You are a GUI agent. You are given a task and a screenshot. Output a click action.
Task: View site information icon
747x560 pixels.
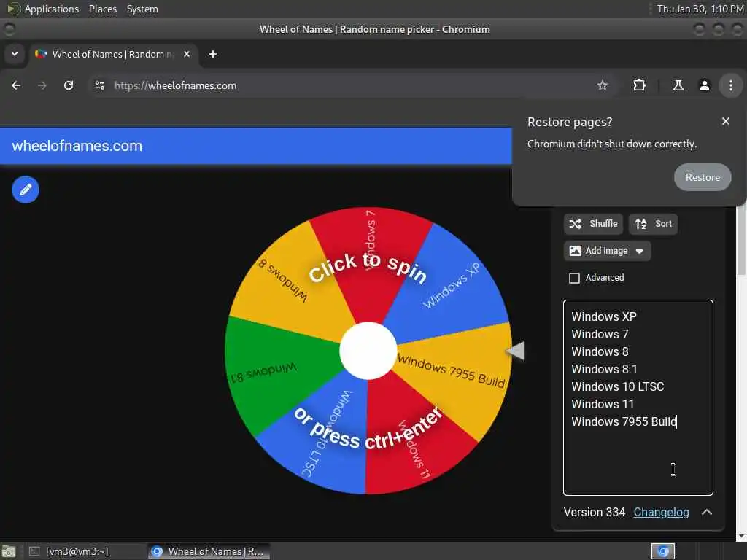coord(99,86)
